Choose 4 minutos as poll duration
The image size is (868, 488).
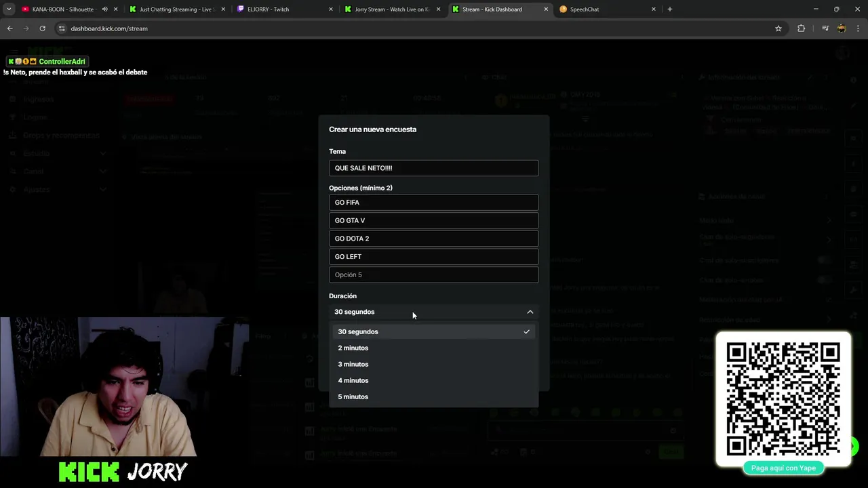click(x=434, y=380)
